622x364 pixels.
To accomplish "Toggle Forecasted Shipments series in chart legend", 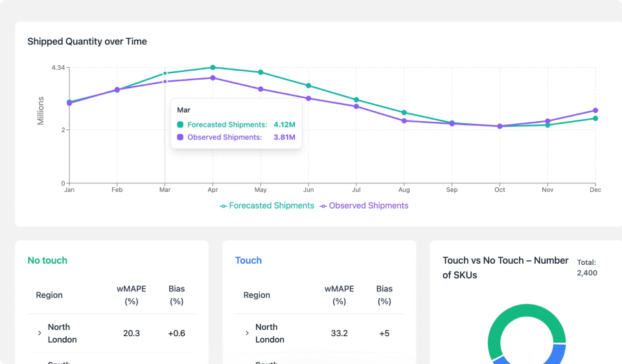I will [267, 206].
